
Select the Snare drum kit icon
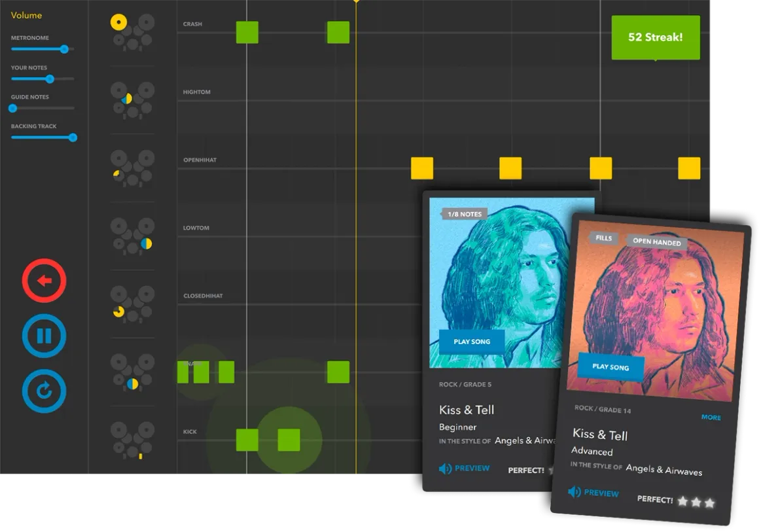pyautogui.click(x=132, y=372)
